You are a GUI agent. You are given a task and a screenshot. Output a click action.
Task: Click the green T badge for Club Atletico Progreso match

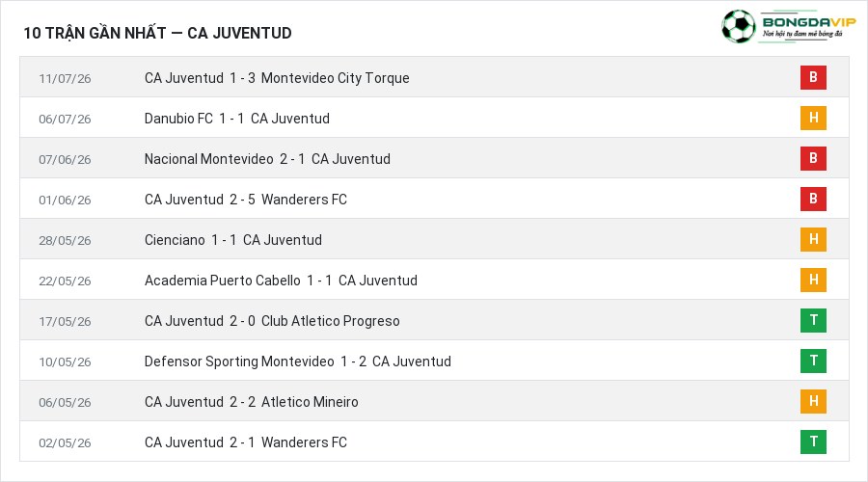(x=813, y=320)
